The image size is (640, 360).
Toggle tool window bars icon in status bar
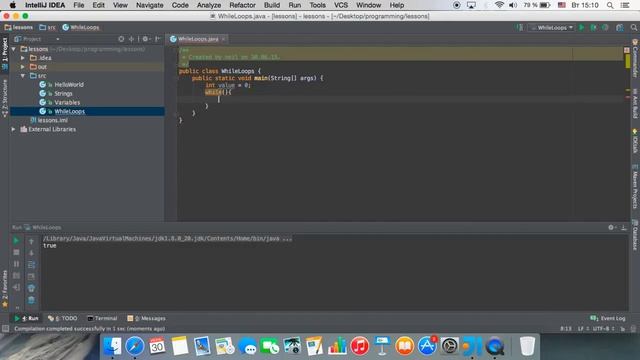tap(5, 328)
